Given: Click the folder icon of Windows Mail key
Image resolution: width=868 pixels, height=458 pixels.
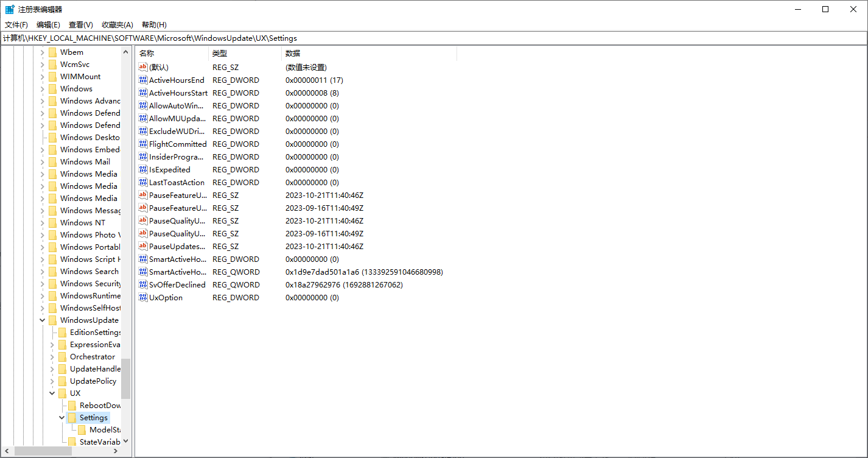Looking at the screenshot, I should [52, 161].
